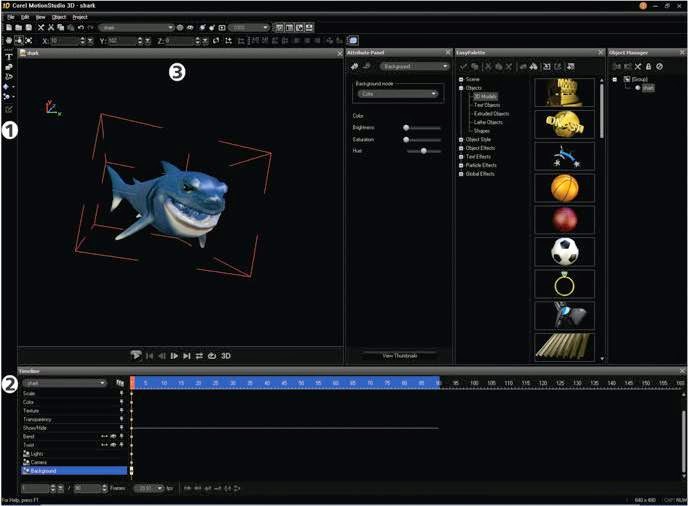The image size is (690, 506).
Task: Select the Move object hand tool
Action: pyautogui.click(x=9, y=40)
